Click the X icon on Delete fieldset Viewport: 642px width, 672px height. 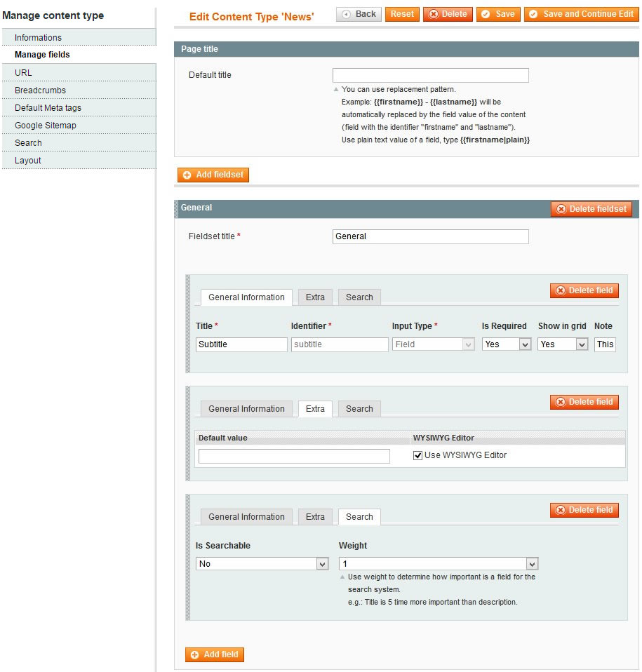coord(561,209)
